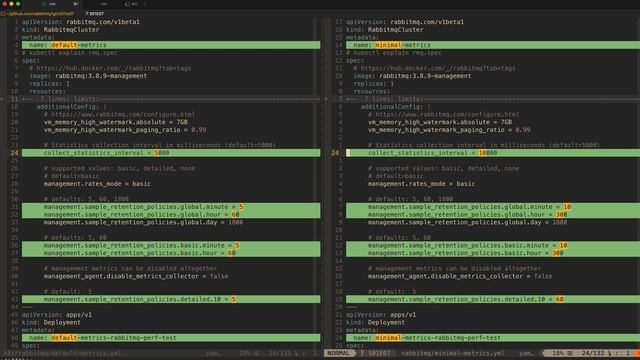Click 'basic.hour = 300' retention line
640x360 pixels.
coord(493,253)
